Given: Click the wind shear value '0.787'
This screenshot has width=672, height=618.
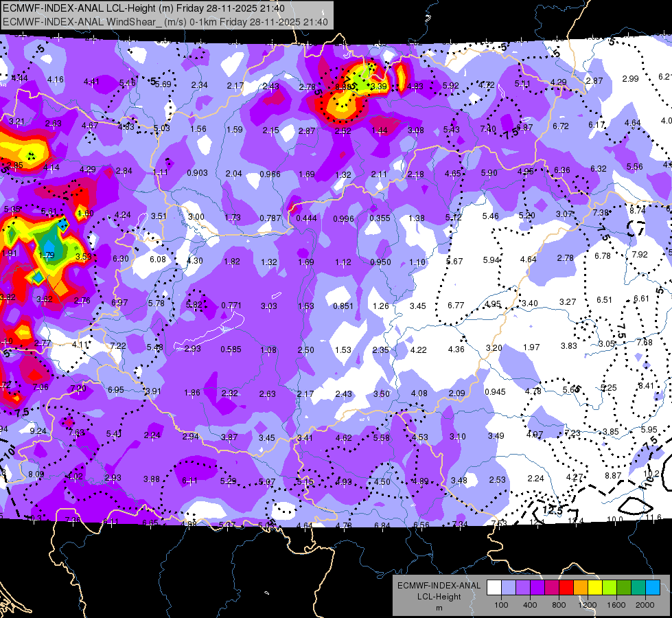Looking at the screenshot, I should [x=270, y=218].
